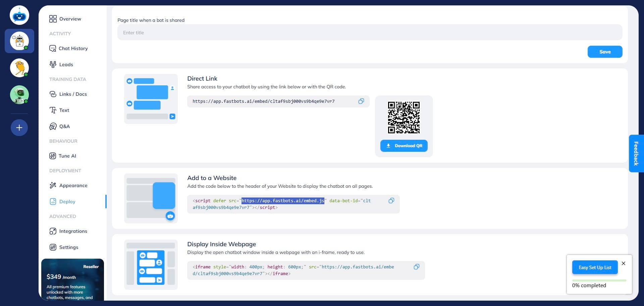The image size is (644, 306).
Task: Copy the Direct Link using the copy icon
Action: 361,101
